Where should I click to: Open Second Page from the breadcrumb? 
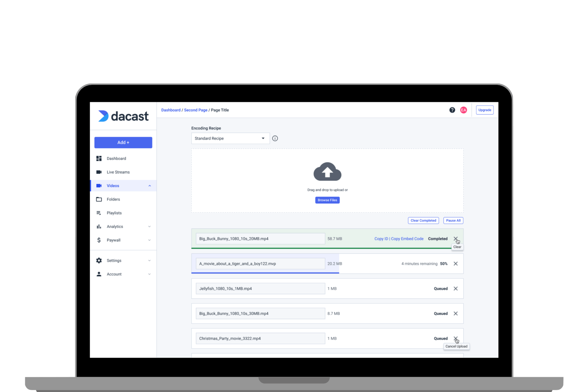196,110
